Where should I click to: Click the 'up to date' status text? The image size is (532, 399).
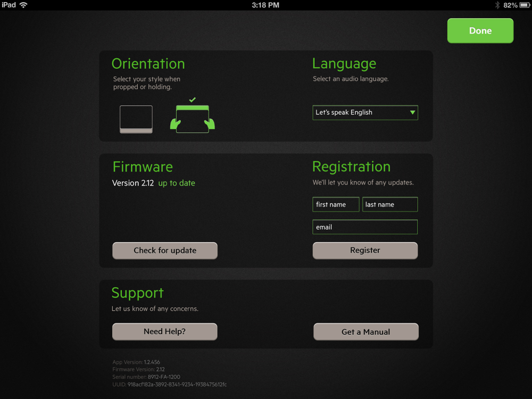point(177,183)
